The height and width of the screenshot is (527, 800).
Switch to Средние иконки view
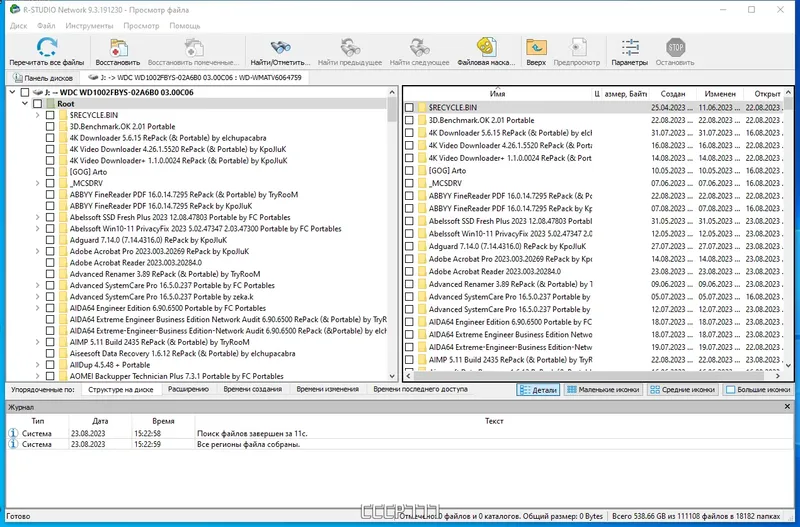[x=683, y=390]
